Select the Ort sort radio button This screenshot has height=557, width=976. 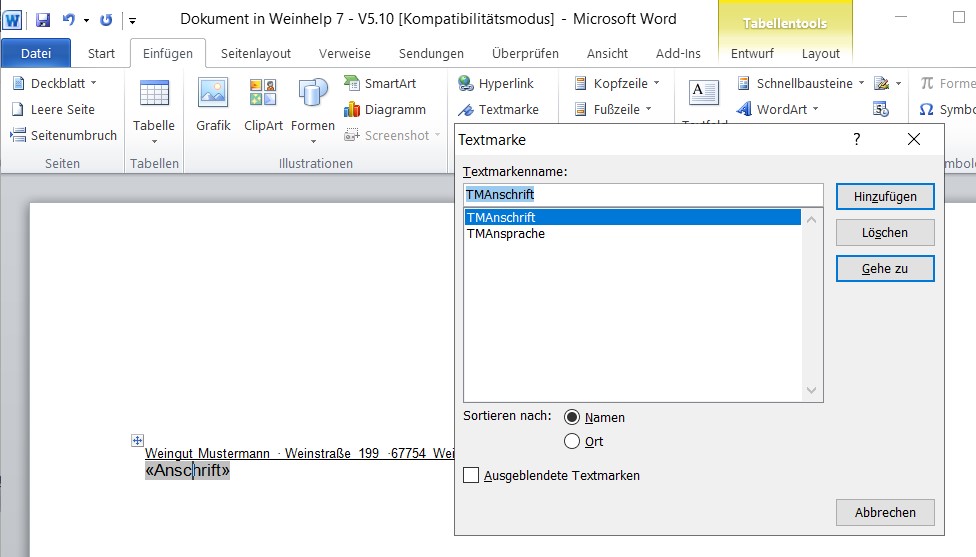pyautogui.click(x=572, y=441)
